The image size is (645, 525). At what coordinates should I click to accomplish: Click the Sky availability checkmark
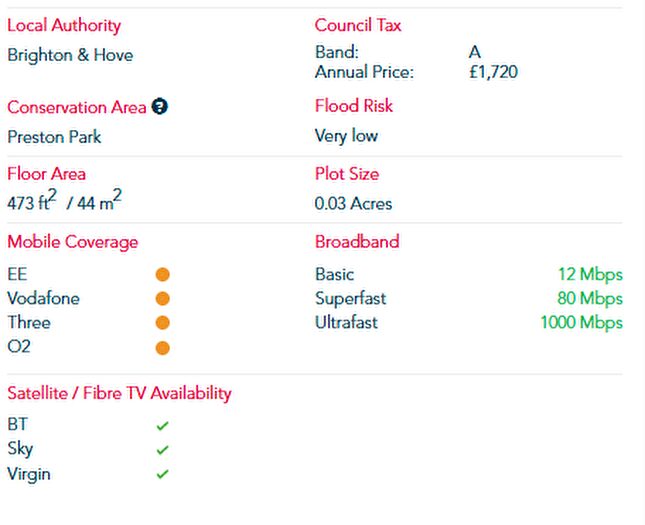pos(162,450)
